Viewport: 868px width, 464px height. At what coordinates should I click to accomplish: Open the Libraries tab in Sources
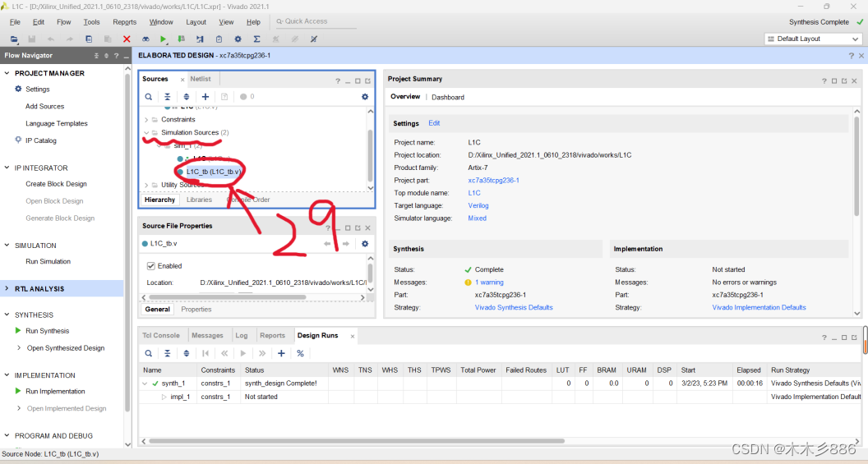pos(199,200)
